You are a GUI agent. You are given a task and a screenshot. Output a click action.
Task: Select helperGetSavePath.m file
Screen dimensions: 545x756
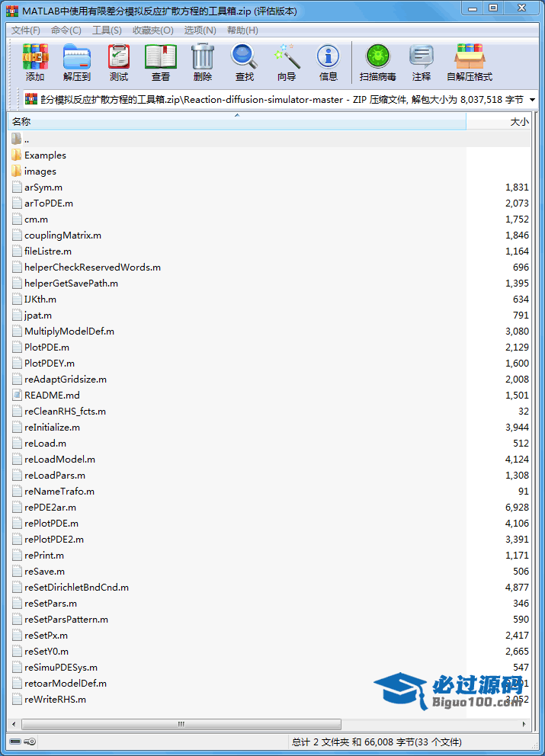click(x=71, y=283)
